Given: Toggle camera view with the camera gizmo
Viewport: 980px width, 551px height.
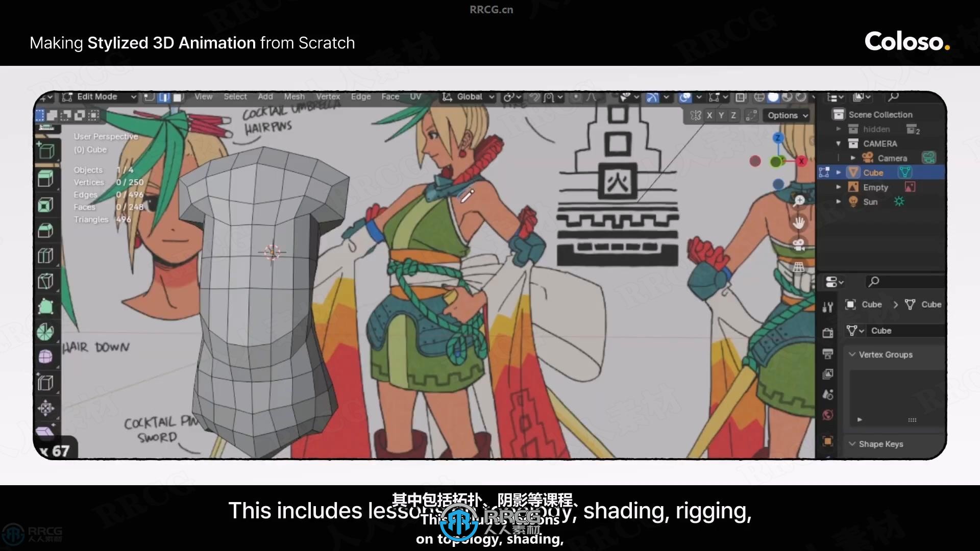Looking at the screenshot, I should 799,245.
